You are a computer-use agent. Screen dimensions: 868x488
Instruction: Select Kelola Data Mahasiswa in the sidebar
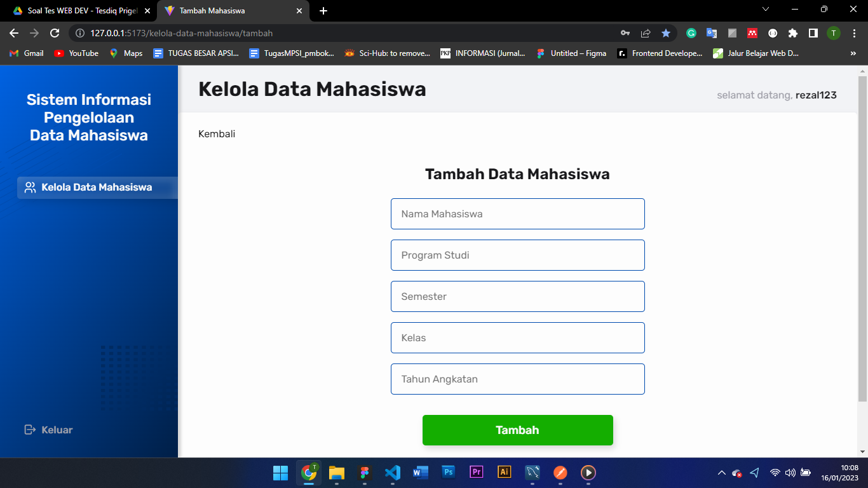pos(96,187)
